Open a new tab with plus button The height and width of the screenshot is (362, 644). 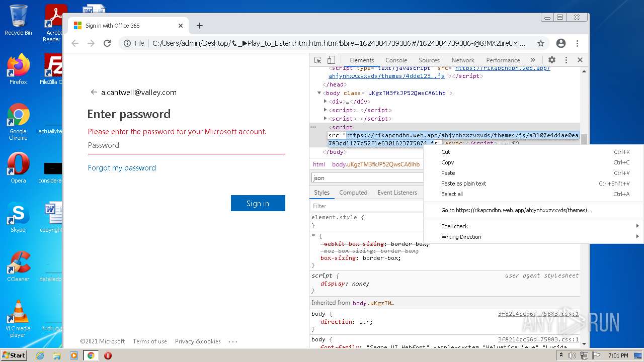[x=200, y=26]
